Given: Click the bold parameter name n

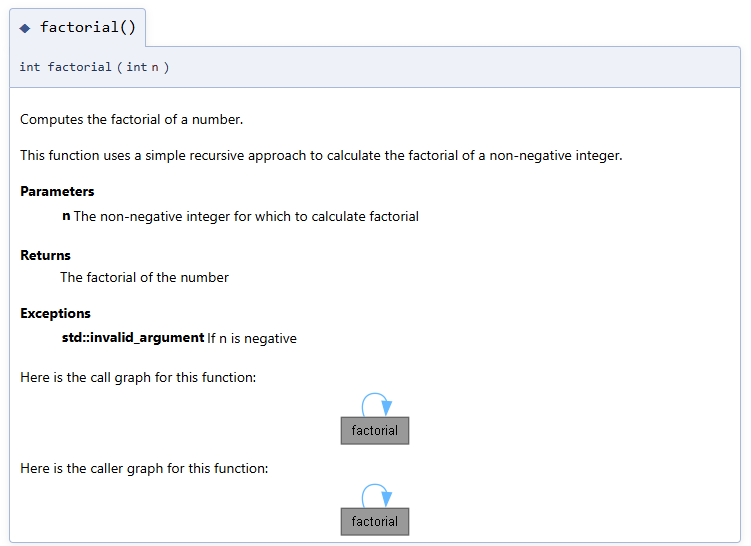Looking at the screenshot, I should coord(66,216).
